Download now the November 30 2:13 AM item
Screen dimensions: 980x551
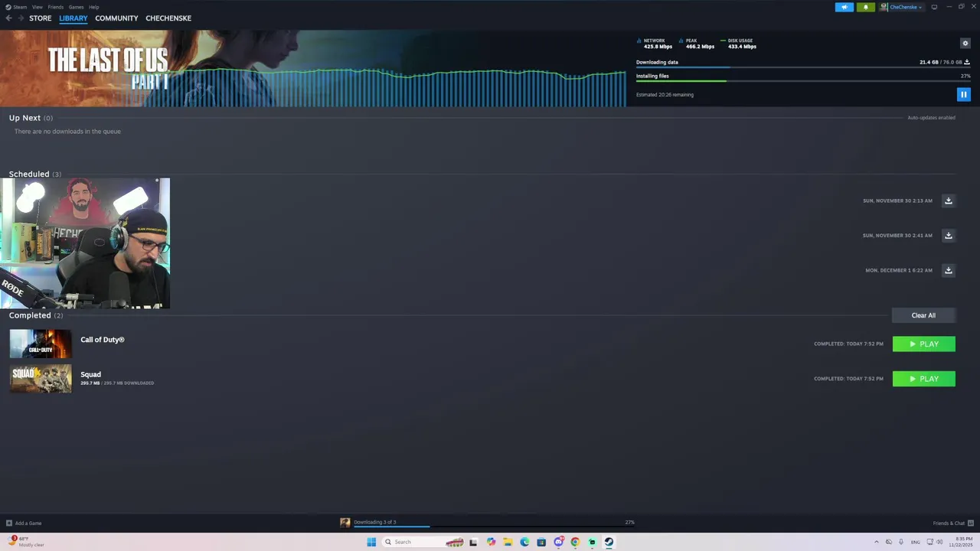(948, 201)
